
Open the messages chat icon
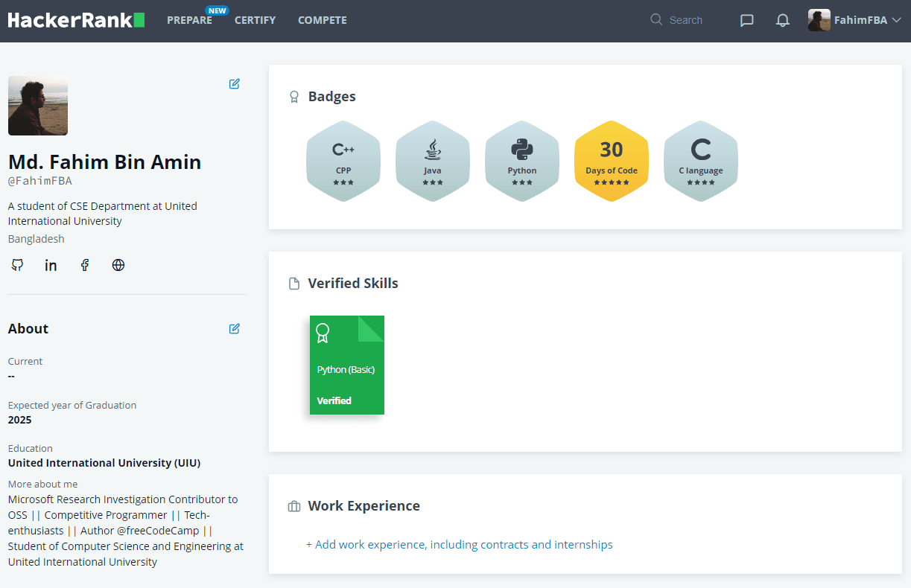pyautogui.click(x=746, y=21)
